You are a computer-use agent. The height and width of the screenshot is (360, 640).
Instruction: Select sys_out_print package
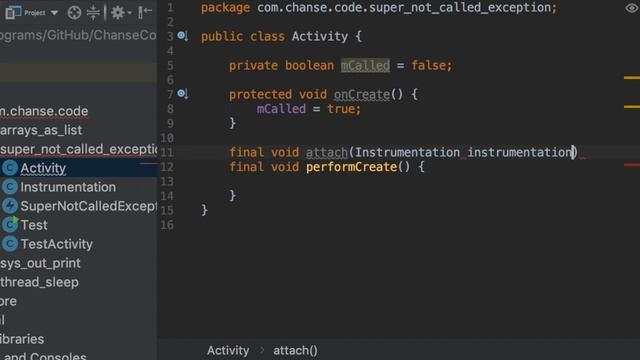[x=40, y=263]
